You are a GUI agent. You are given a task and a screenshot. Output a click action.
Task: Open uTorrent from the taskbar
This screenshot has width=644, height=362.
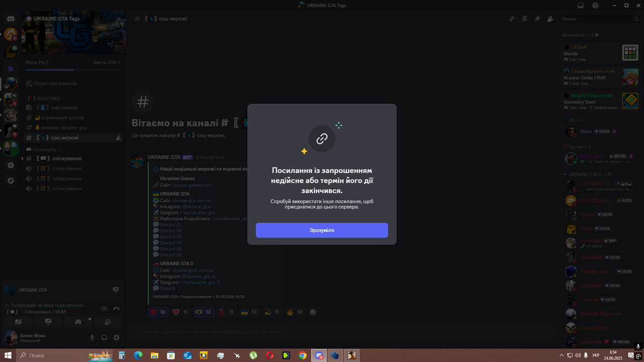tap(254, 355)
